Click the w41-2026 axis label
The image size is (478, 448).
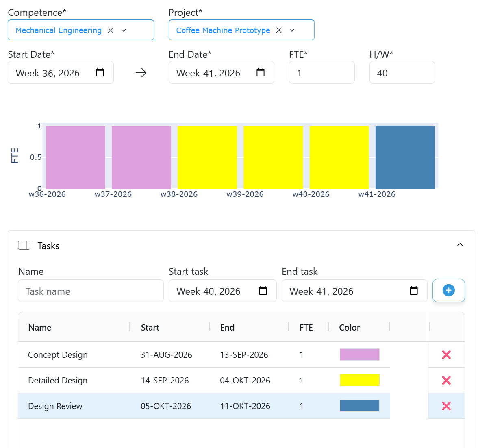tap(377, 194)
